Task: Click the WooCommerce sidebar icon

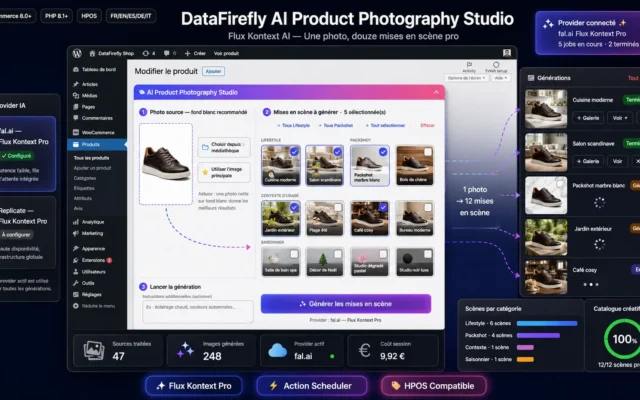Action: 76,133
